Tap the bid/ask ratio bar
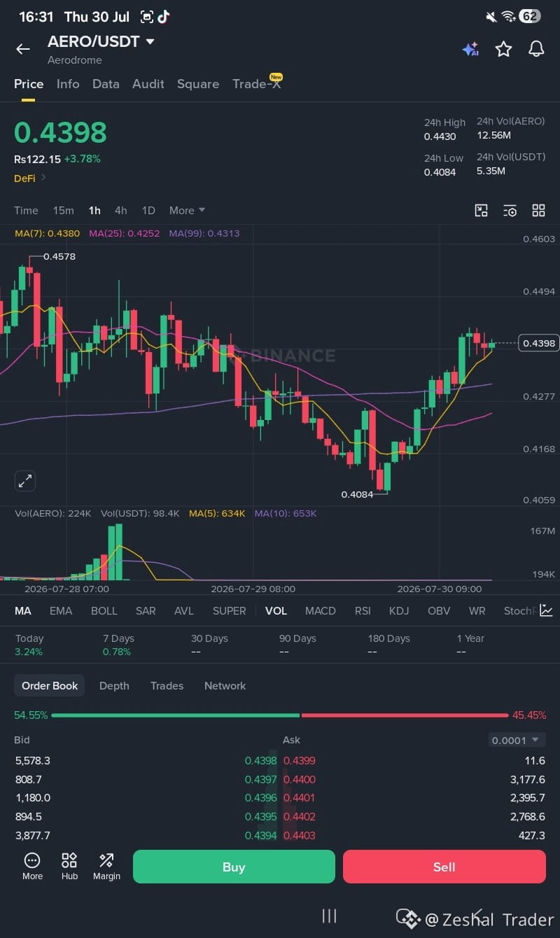The height and width of the screenshot is (938, 560). pyautogui.click(x=280, y=715)
